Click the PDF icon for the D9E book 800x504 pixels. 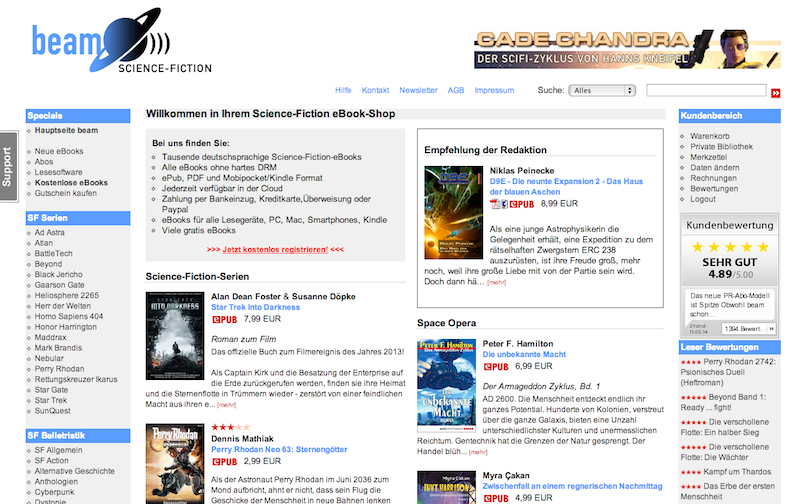[495, 203]
